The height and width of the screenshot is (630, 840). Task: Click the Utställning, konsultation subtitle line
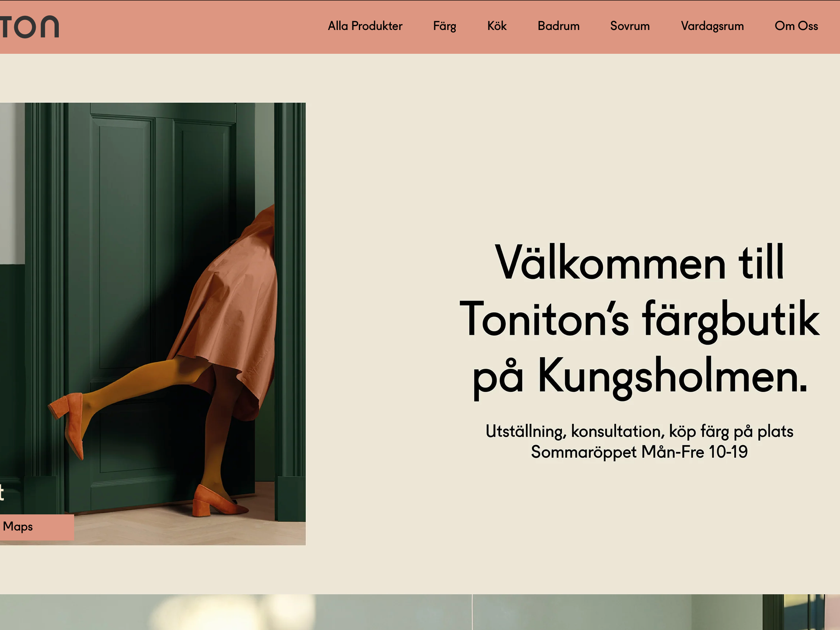[x=639, y=431]
